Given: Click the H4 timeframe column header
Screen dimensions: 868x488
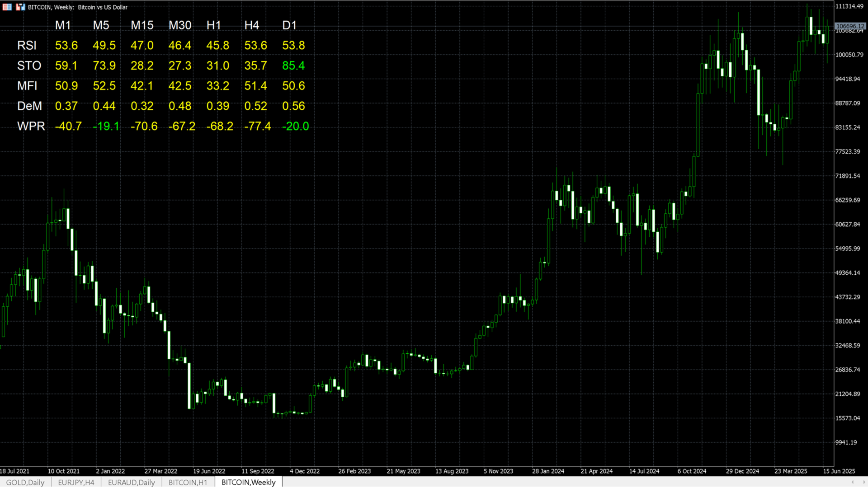Looking at the screenshot, I should point(252,25).
